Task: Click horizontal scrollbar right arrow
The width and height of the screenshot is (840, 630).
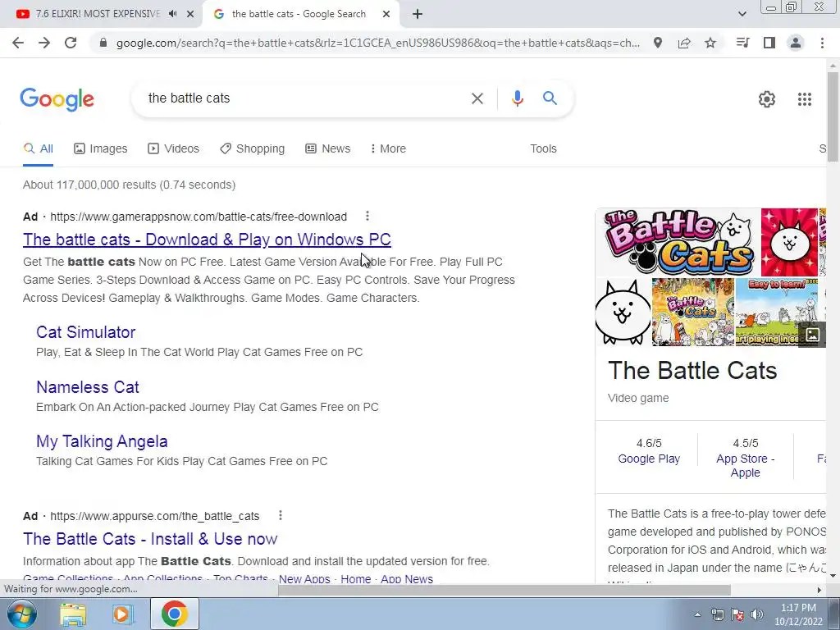Action: 819,590
